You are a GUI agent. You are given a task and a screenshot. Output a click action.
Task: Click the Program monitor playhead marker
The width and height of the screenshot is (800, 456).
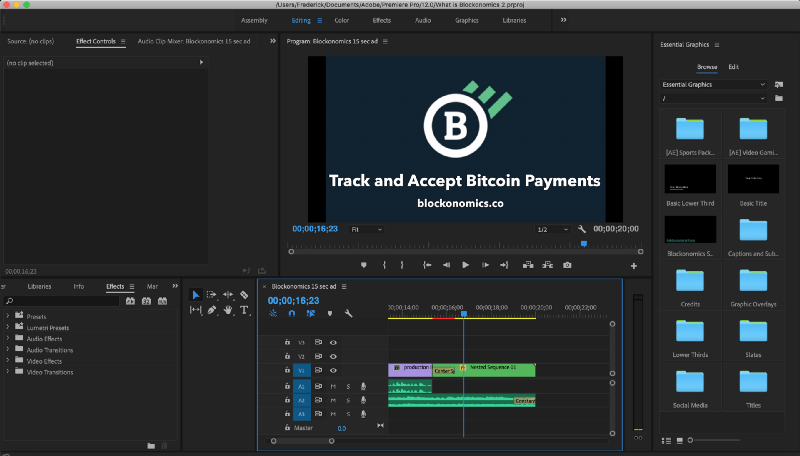[584, 244]
